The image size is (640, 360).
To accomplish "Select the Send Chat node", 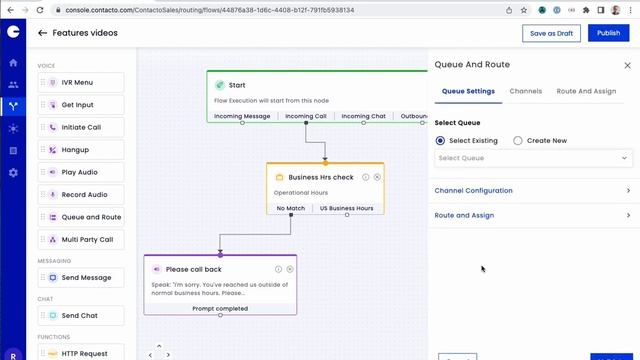I will (81, 316).
